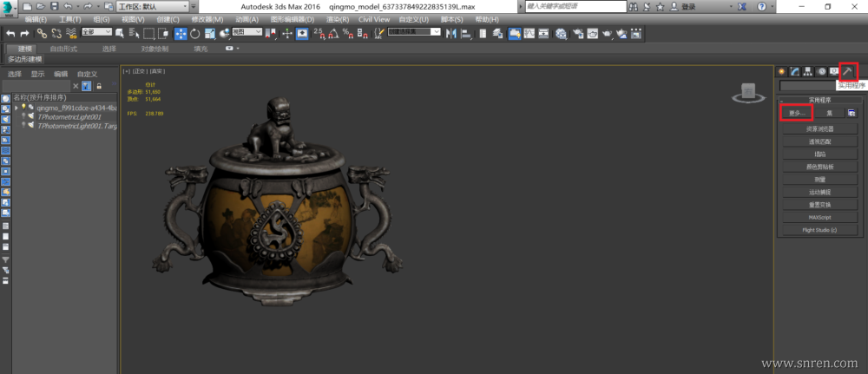868x374 pixels.
Task: Click the Select and Link chain icon
Action: pos(42,34)
